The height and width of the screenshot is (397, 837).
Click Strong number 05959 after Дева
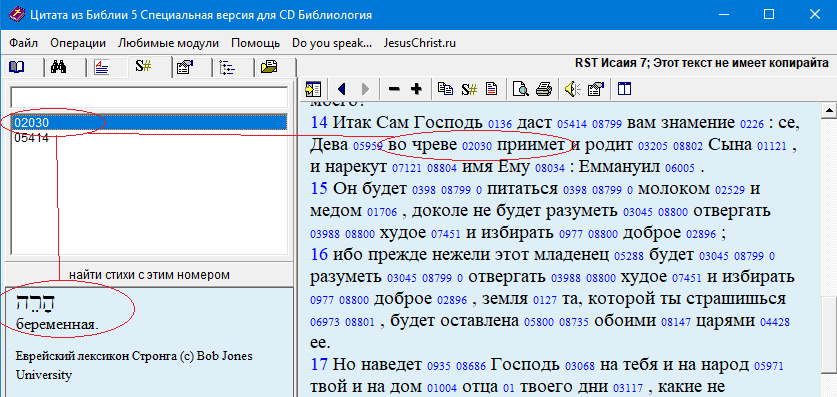(x=368, y=146)
